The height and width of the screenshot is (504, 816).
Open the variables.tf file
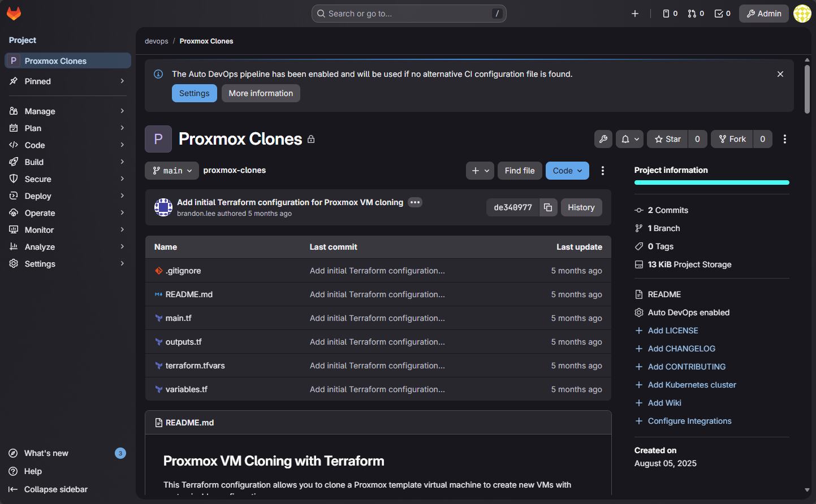click(187, 389)
